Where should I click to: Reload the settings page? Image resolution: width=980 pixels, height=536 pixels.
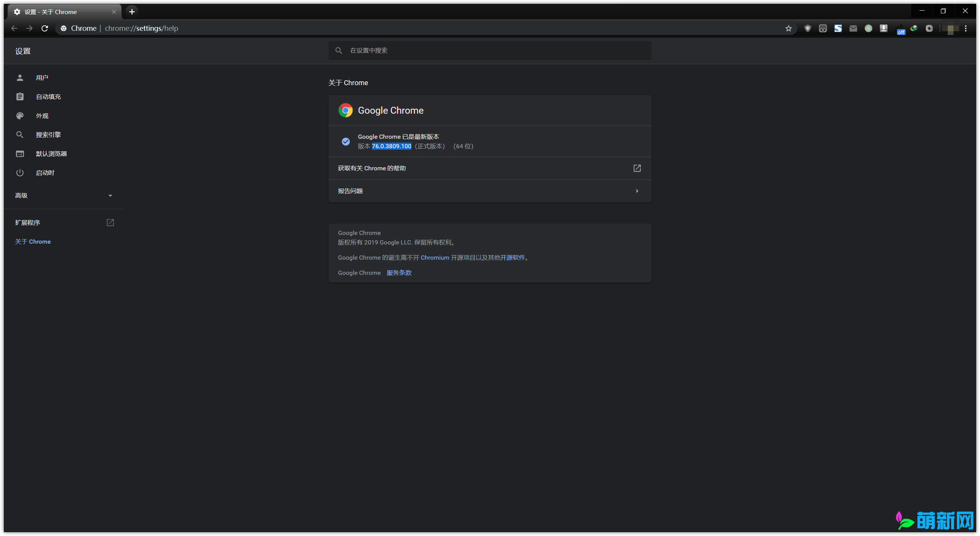44,28
